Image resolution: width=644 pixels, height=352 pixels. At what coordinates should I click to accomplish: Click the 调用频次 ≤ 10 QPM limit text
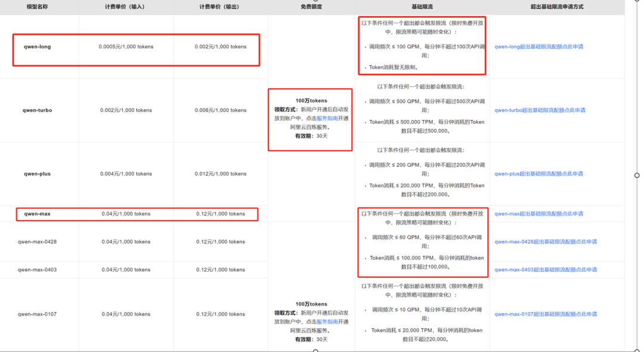click(427, 314)
